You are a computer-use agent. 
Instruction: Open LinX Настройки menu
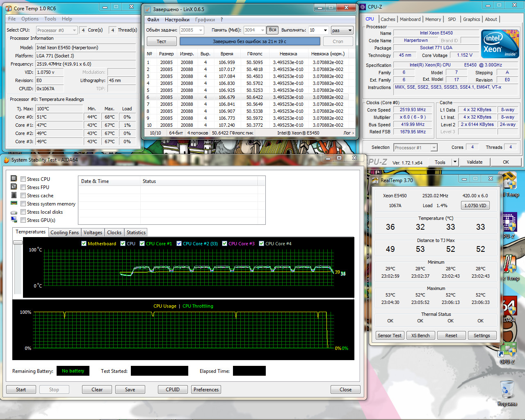(177, 20)
